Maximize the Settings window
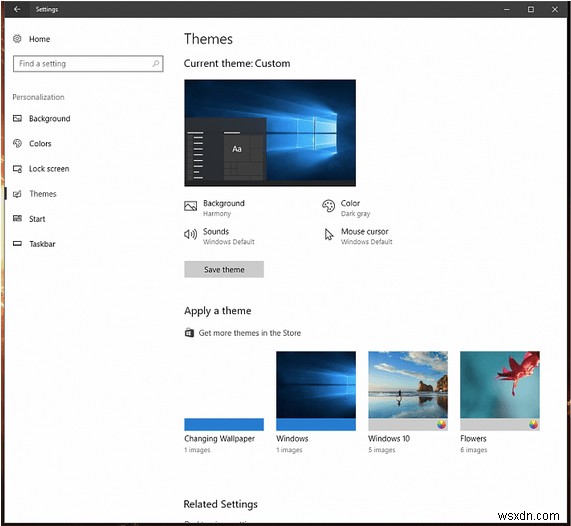The image size is (571, 526). click(531, 9)
